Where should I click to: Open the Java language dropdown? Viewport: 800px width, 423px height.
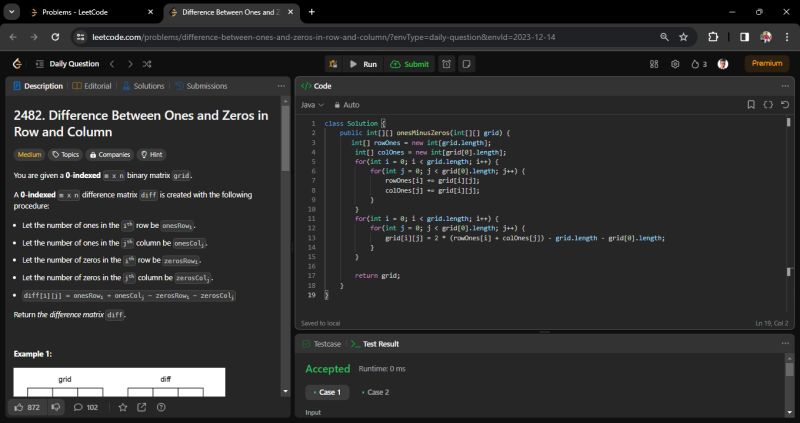pyautogui.click(x=312, y=105)
